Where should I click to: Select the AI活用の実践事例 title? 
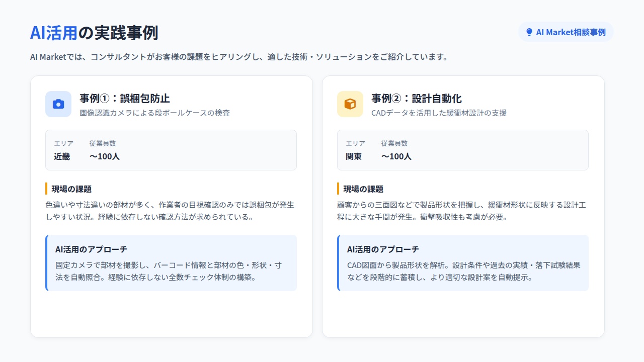click(94, 33)
